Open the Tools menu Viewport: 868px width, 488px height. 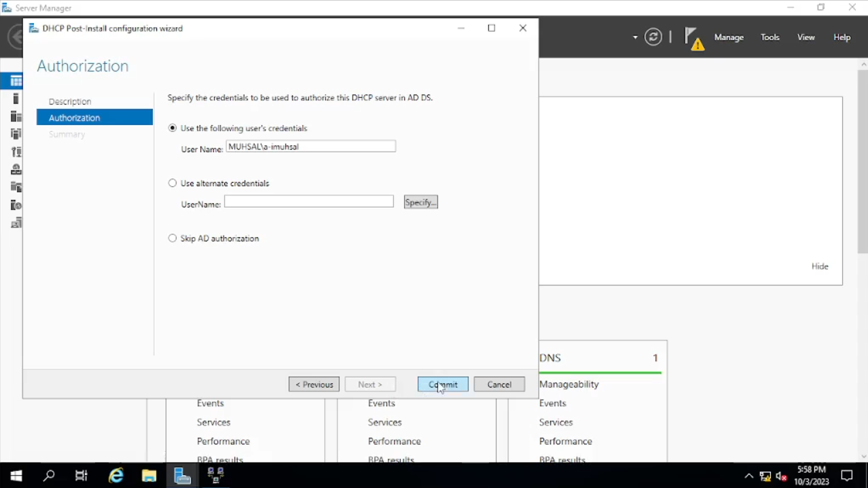tap(770, 37)
